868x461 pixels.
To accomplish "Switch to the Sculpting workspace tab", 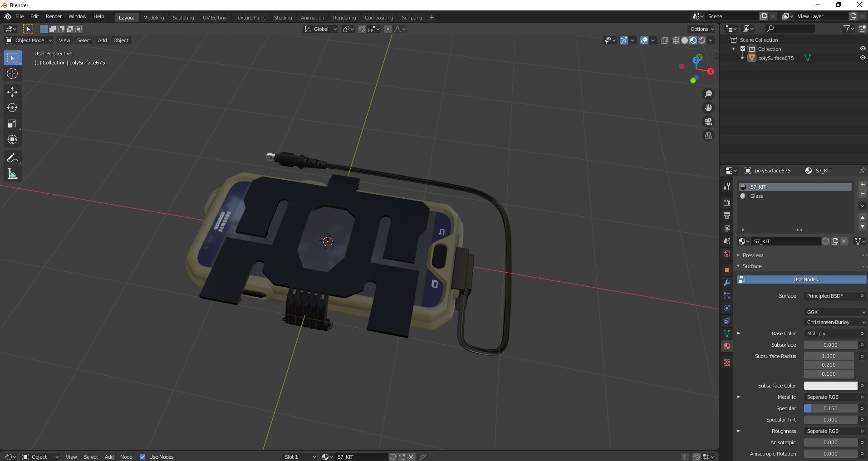I will (183, 18).
